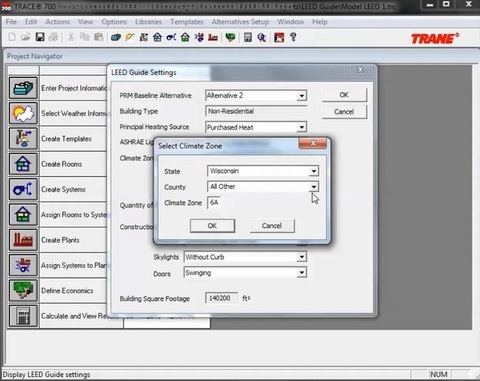The height and width of the screenshot is (381, 480).
Task: Click the Save disk icon in the toolbar
Action: [40, 37]
